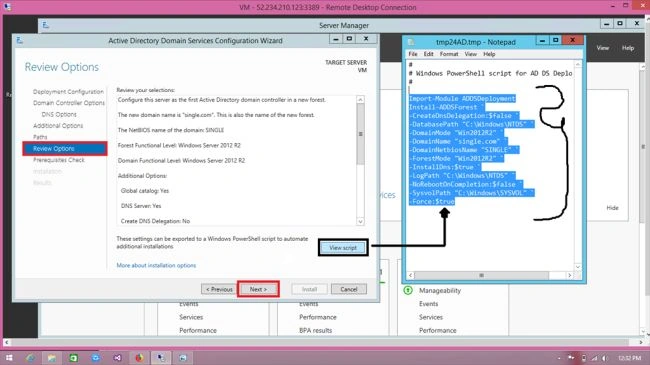Click 'DNS Server: Yes' text in review
The width and height of the screenshot is (650, 365).
pyautogui.click(x=141, y=206)
